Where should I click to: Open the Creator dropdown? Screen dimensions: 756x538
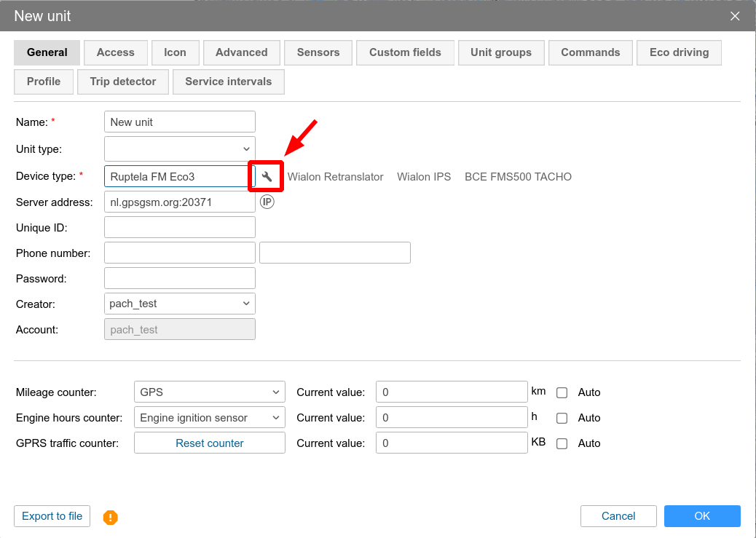tap(180, 304)
